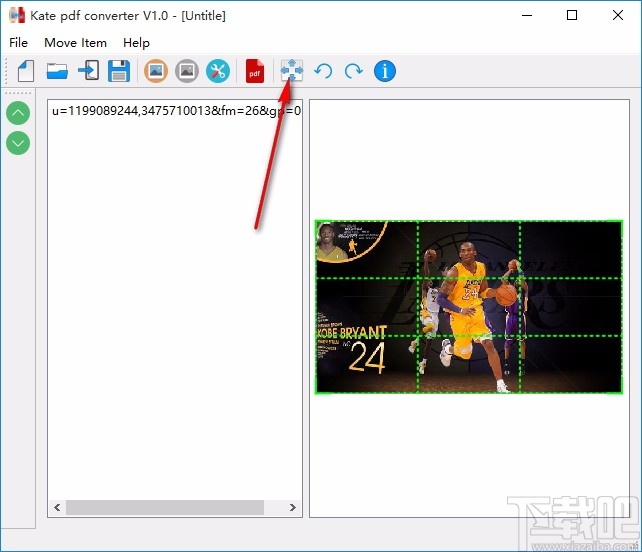Open the File menu

18,43
